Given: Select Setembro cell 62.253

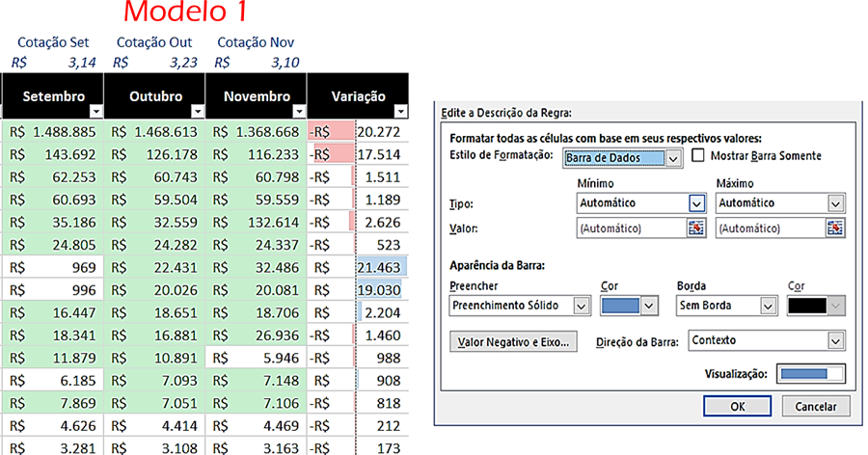Looking at the screenshot, I should click(53, 177).
